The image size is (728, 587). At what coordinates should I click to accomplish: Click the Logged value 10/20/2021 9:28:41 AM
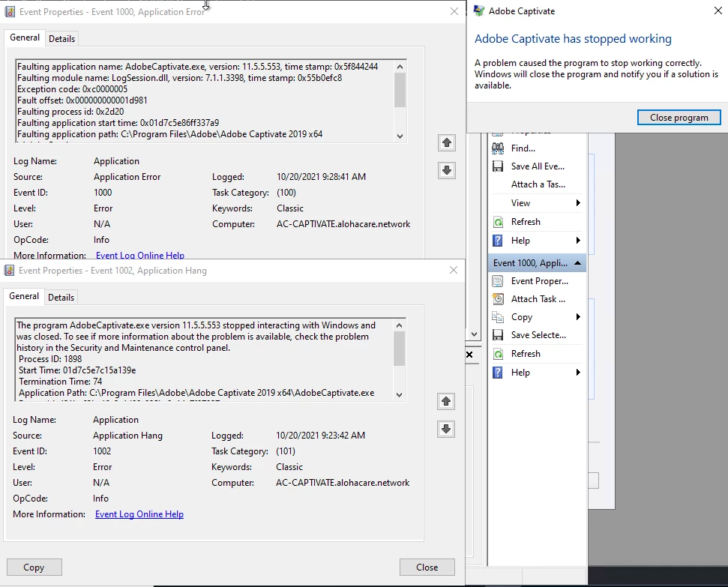[322, 176]
